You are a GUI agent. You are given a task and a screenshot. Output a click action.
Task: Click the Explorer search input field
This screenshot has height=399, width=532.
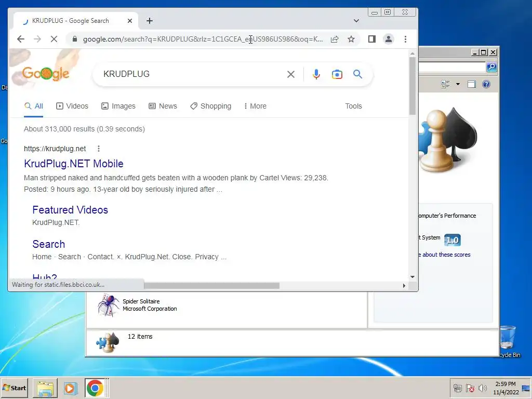[x=452, y=67]
